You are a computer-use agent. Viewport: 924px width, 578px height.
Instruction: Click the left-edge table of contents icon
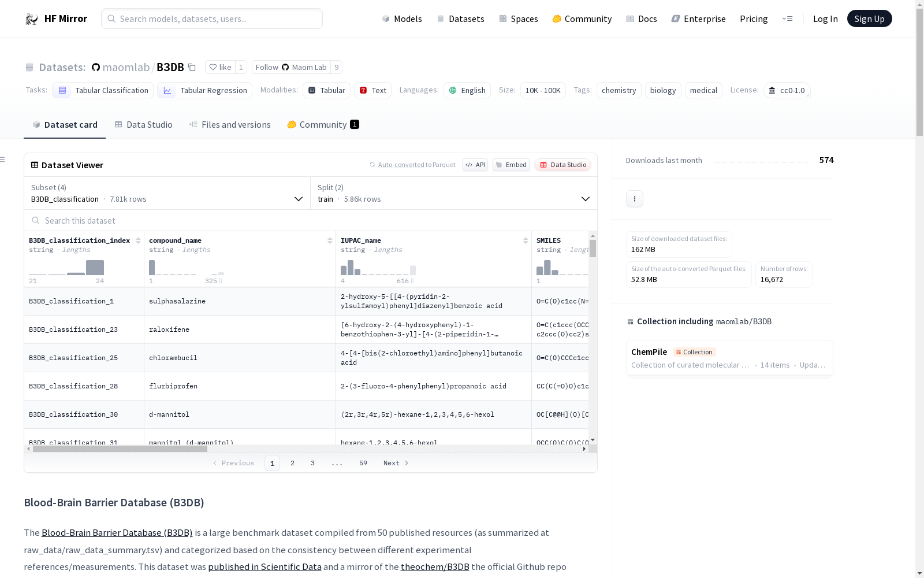click(3, 160)
